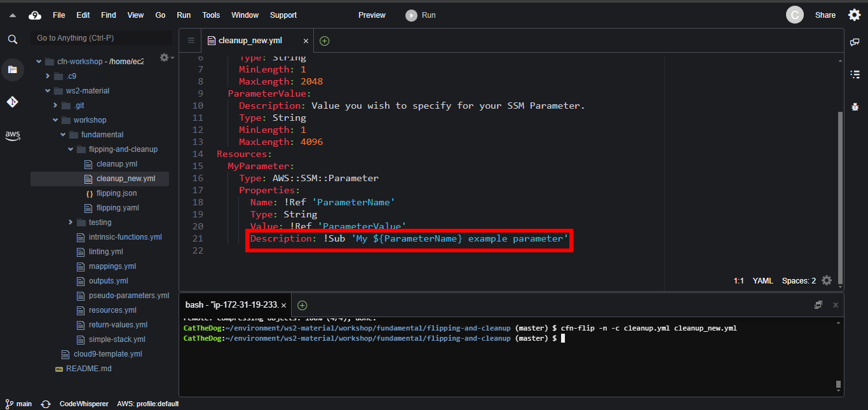Screen dimensions: 868x410
Task: Expand the .c9 folder
Action: [x=48, y=76]
